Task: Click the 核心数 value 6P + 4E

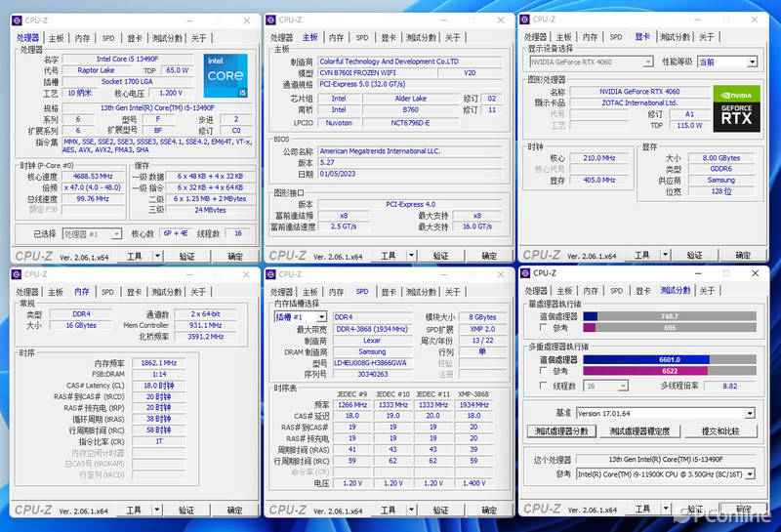Action: [x=176, y=233]
